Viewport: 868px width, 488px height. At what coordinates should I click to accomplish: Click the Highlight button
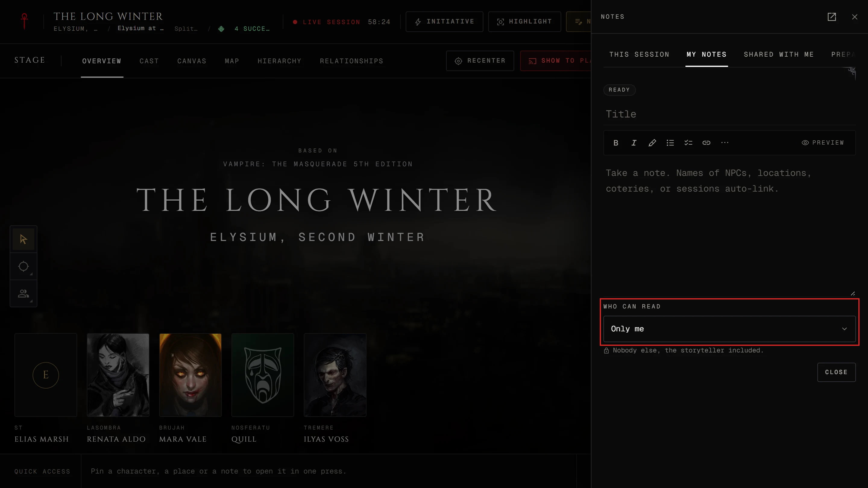click(x=525, y=22)
